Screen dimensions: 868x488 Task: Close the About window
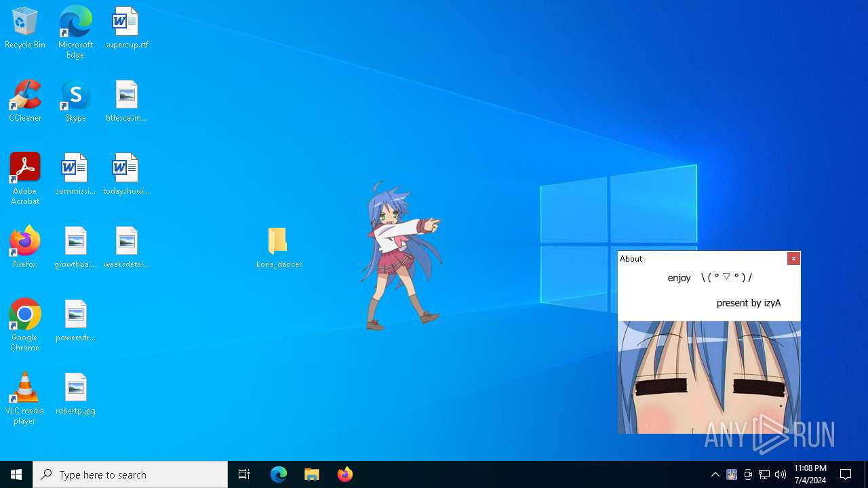[793, 259]
